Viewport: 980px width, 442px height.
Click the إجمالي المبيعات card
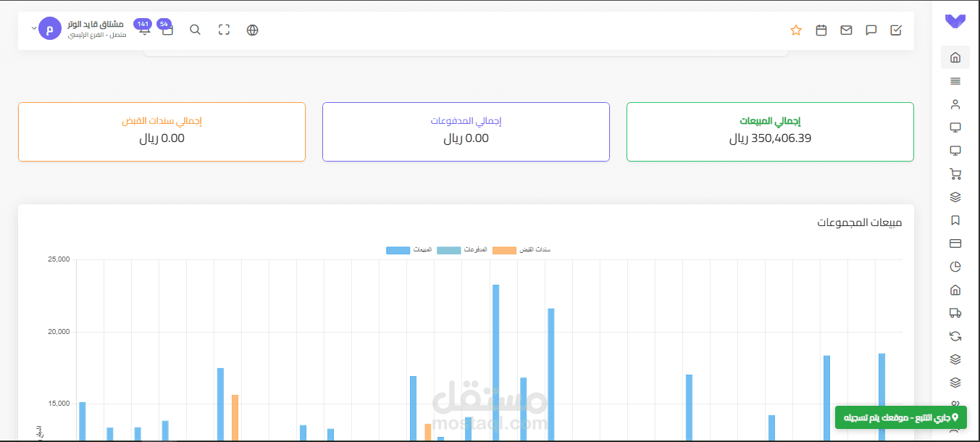point(770,132)
